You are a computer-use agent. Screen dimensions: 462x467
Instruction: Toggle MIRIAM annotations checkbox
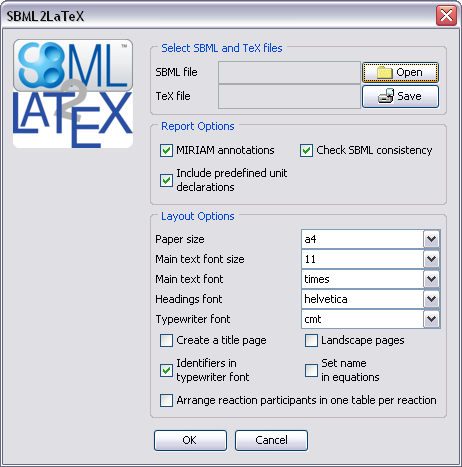click(166, 150)
